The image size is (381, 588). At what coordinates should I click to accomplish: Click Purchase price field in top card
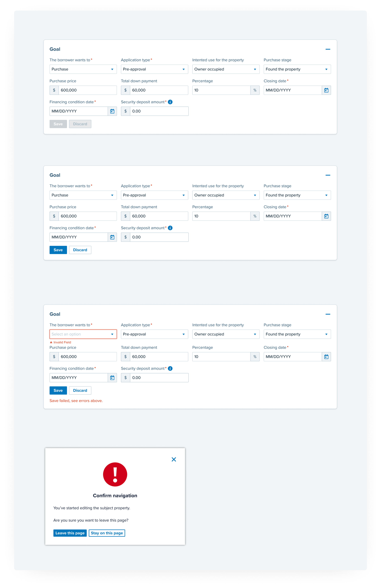tap(87, 90)
